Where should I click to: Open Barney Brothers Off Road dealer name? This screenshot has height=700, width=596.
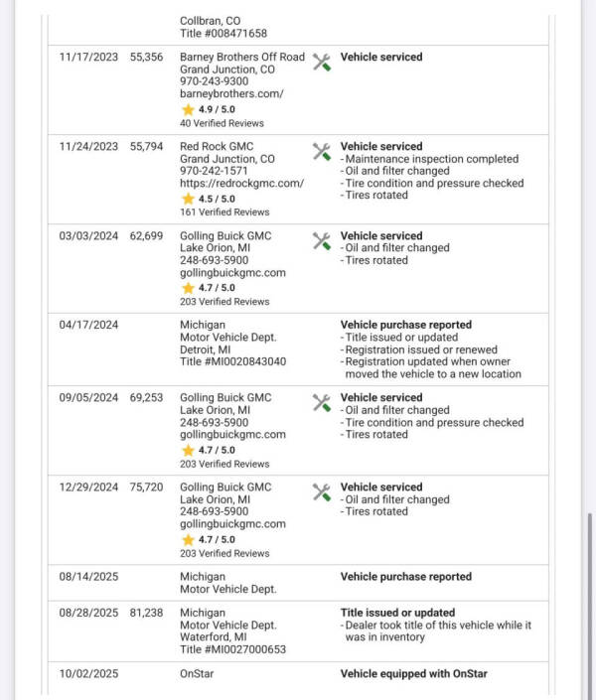pos(242,58)
